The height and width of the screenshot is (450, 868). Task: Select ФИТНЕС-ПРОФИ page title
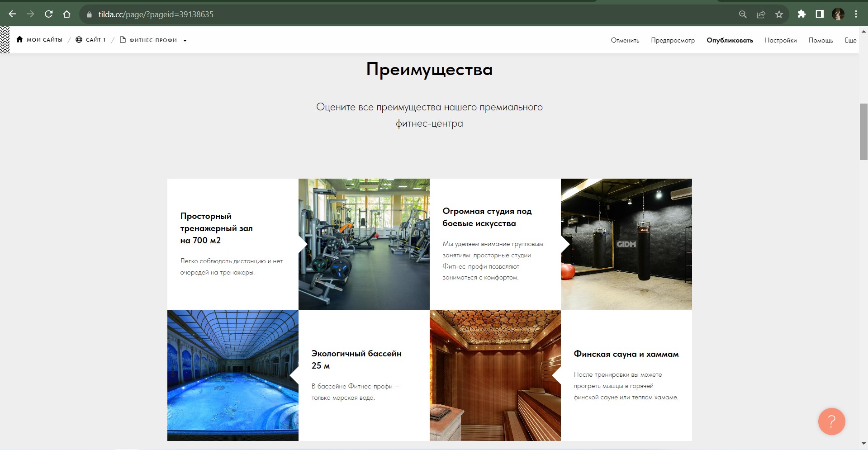pos(153,40)
